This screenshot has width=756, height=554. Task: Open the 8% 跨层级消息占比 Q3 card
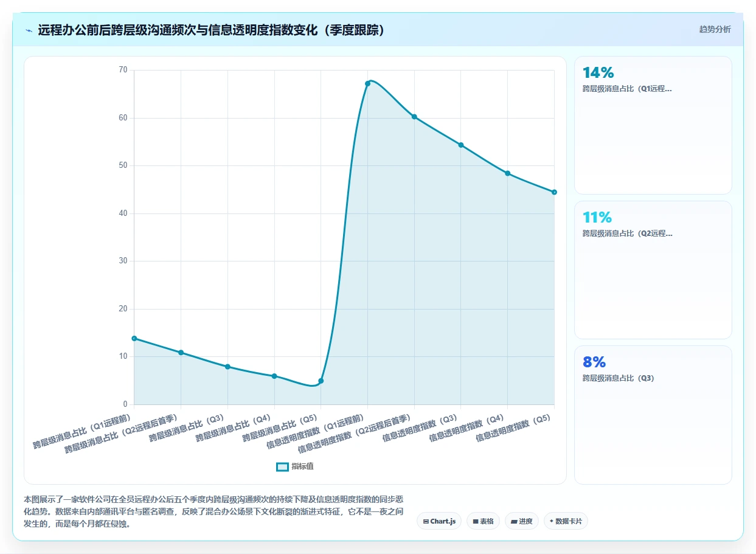pyautogui.click(x=653, y=415)
